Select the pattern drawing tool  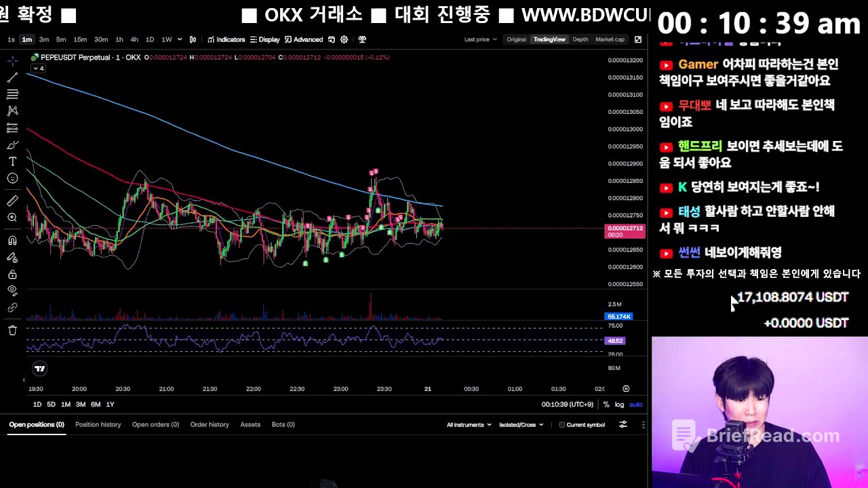(12, 110)
